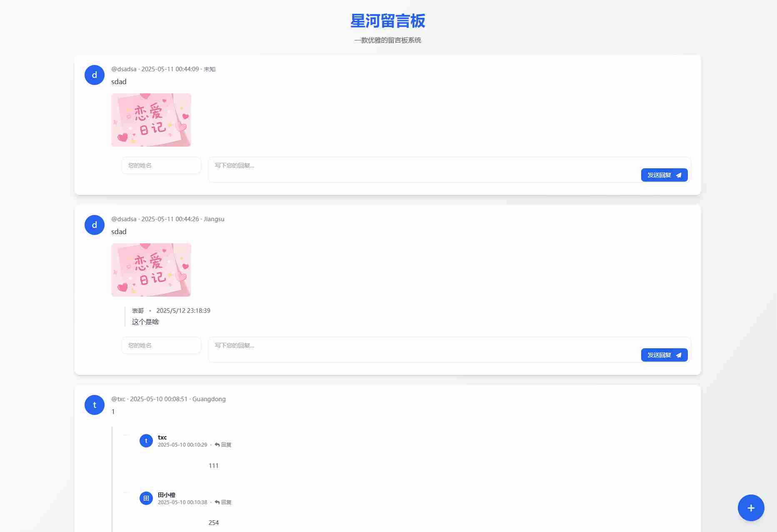Click the 'd' avatar of the 00:44:09 post
This screenshot has width=777, height=532.
pyautogui.click(x=95, y=75)
